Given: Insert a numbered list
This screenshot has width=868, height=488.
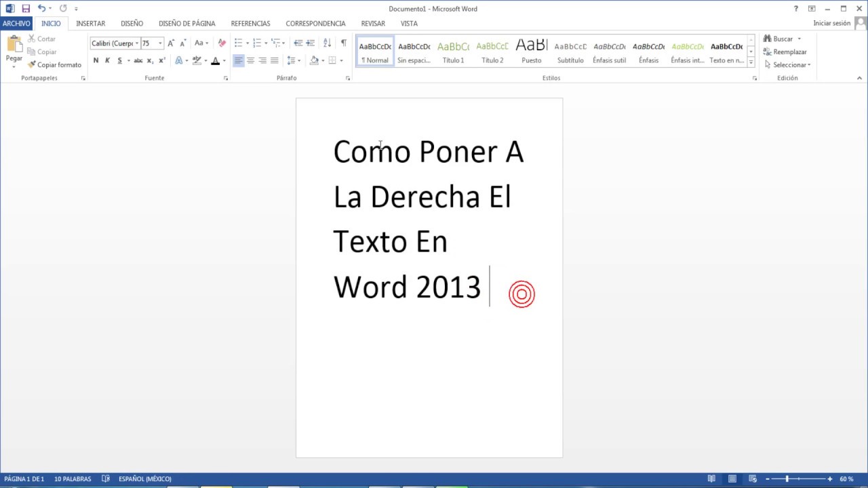Looking at the screenshot, I should (256, 43).
